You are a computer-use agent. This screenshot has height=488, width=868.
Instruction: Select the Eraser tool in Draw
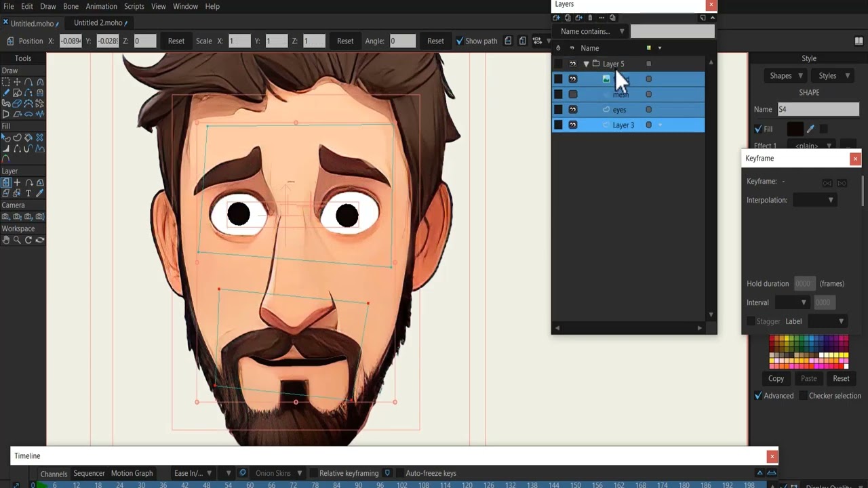tap(17, 103)
